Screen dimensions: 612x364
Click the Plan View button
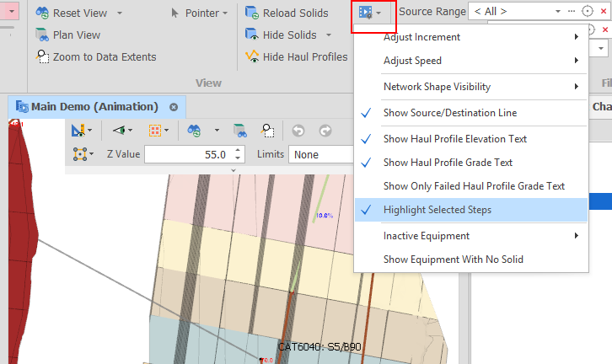pos(68,35)
